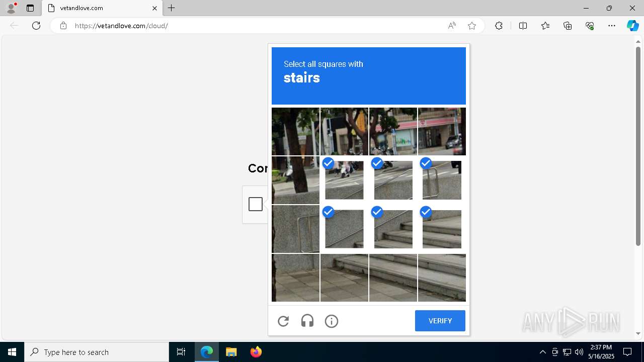Launch Firefox from taskbar

pos(256,352)
